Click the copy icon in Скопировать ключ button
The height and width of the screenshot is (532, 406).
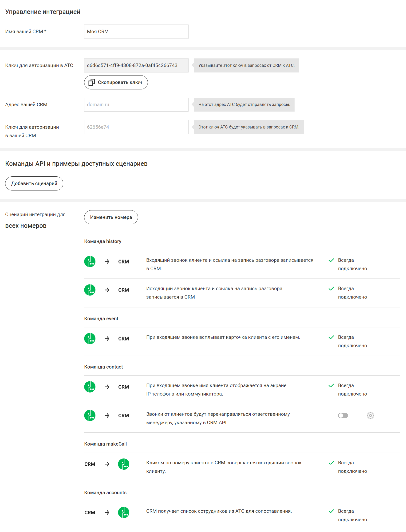point(91,82)
